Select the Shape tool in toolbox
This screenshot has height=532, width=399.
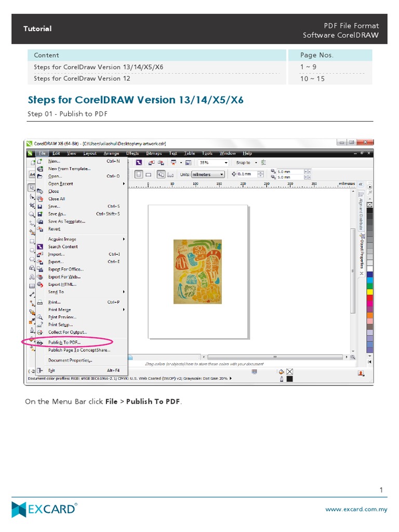(32, 197)
